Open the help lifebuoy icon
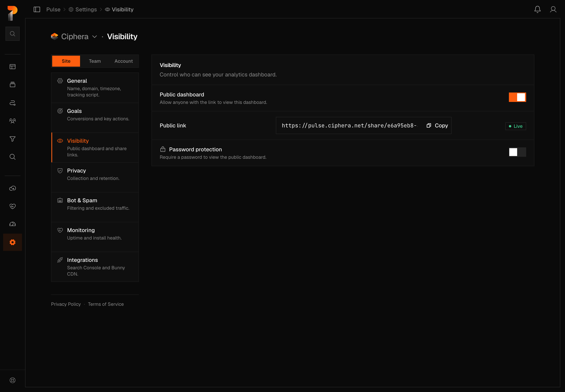 pos(13,380)
